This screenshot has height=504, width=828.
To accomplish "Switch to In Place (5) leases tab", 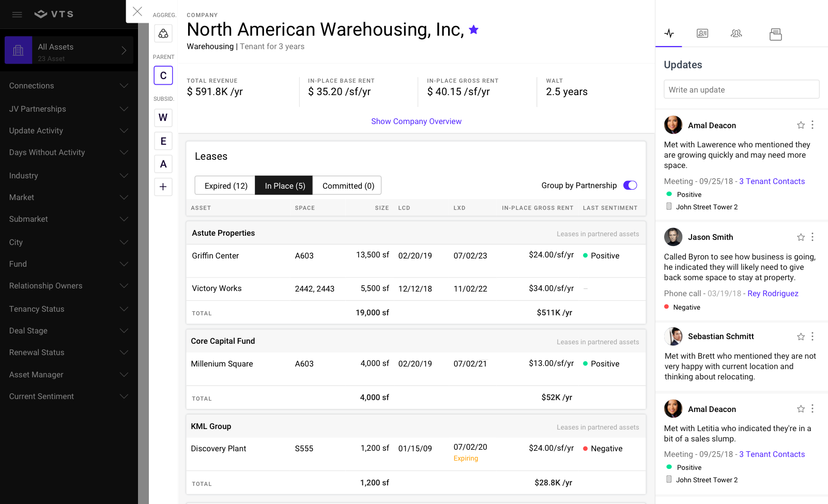I will point(284,186).
